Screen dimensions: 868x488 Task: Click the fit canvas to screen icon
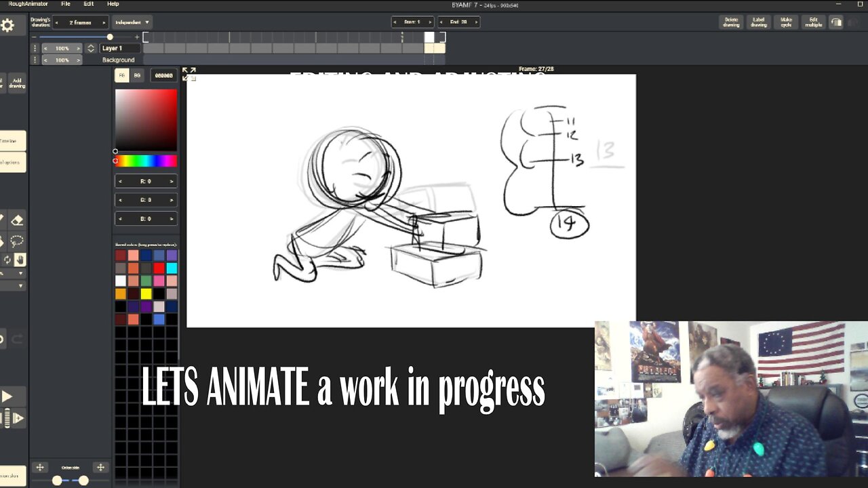[x=189, y=73]
